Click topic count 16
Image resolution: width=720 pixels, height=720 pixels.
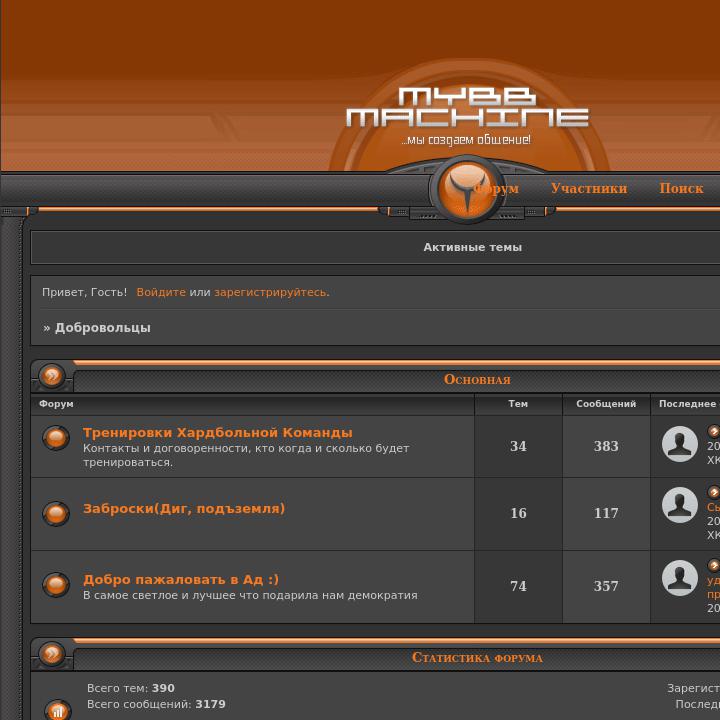click(518, 513)
